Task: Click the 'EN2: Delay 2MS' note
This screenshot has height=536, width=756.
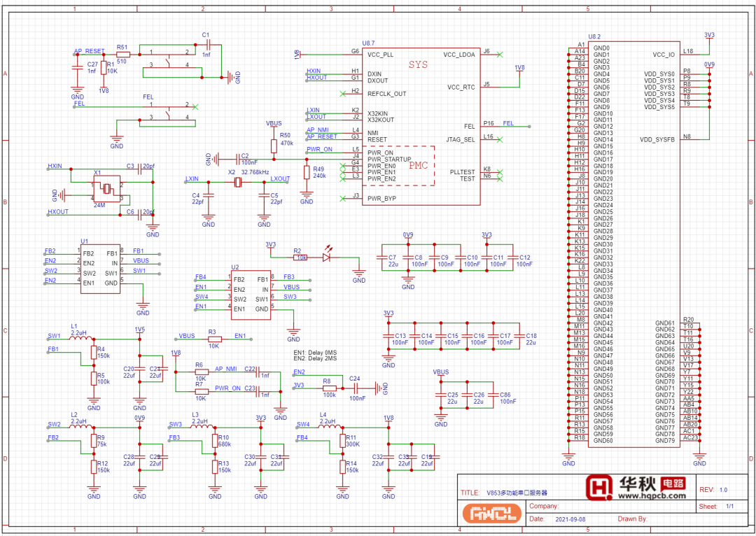Action: 315,359
